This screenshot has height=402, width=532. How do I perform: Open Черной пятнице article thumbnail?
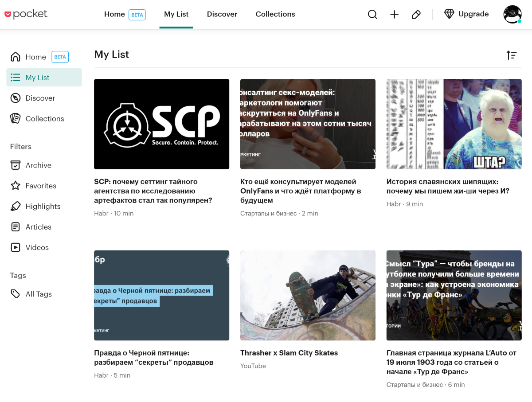tap(161, 295)
